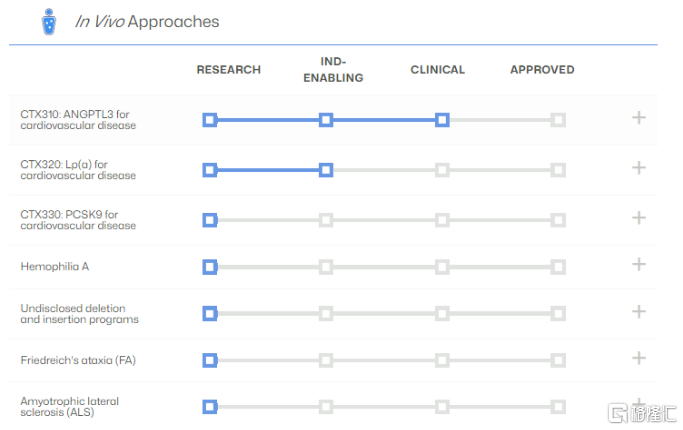Viewport: 683px width, 430px height.
Task: Click the Friedreich's ataxia research stage marker
Action: pyautogui.click(x=210, y=360)
